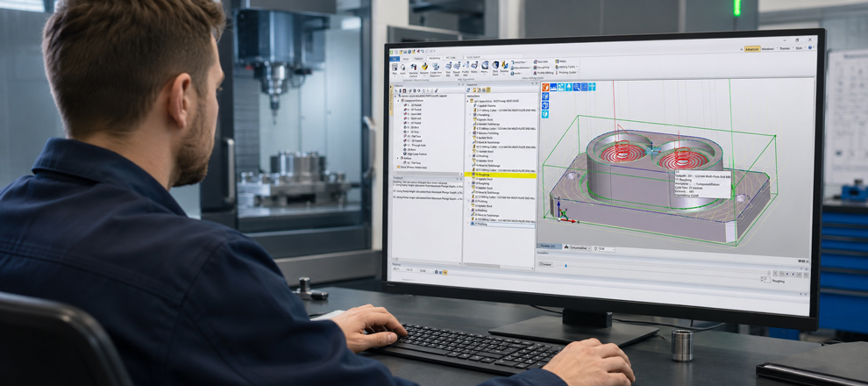Click the first coordinate field in status bar

click(395, 269)
